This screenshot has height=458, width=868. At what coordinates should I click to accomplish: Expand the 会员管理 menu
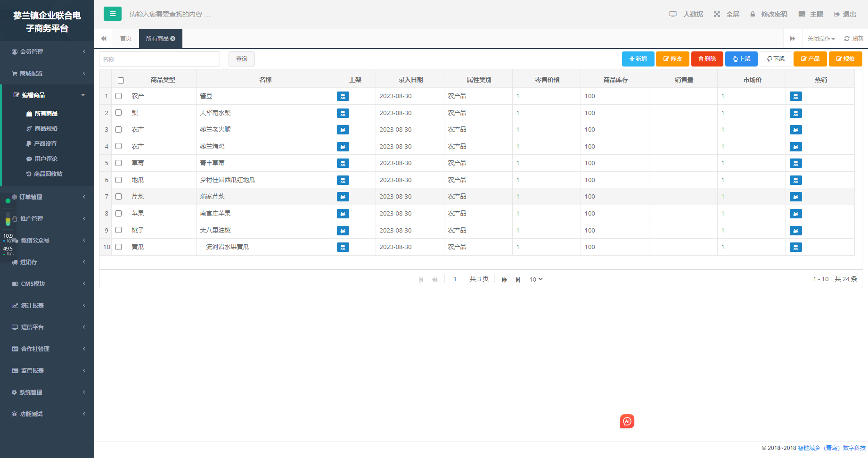click(47, 51)
